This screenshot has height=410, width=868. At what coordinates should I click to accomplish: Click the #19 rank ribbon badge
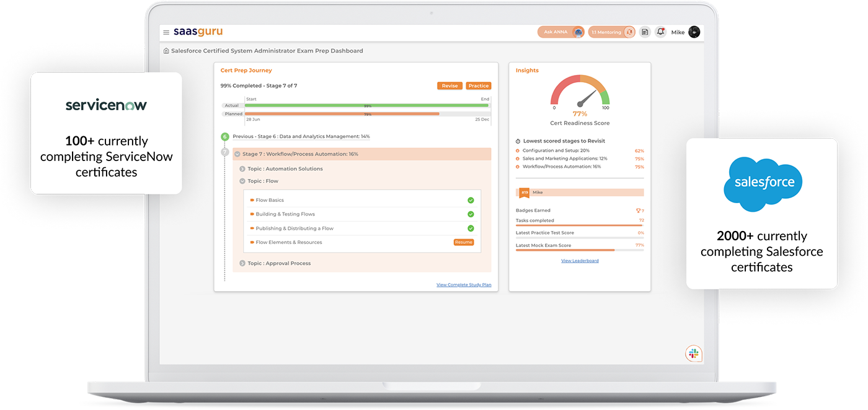525,193
